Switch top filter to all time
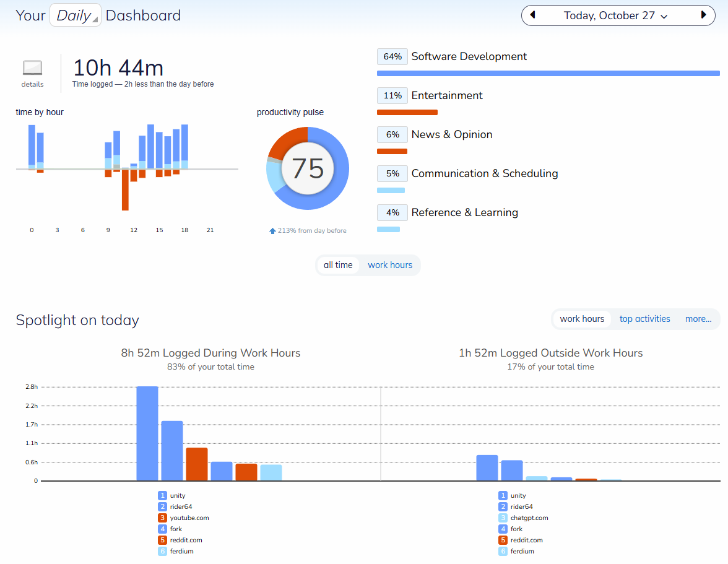Image resolution: width=728 pixels, height=564 pixels. (338, 265)
